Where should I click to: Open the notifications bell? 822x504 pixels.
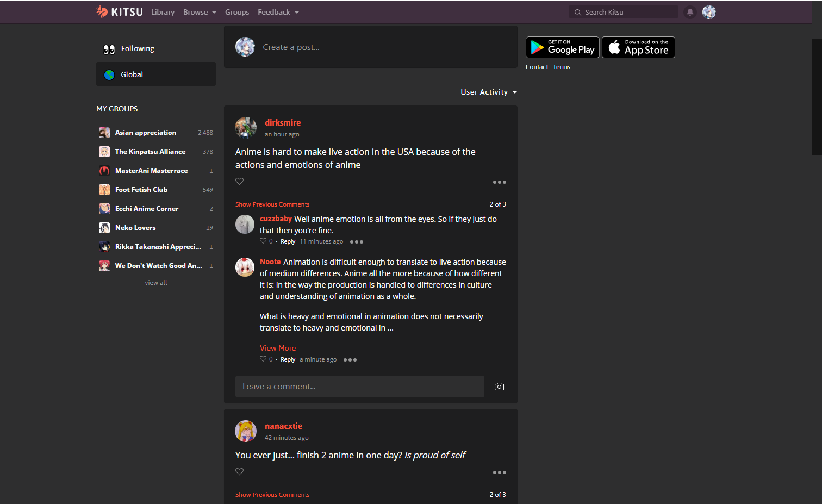coord(690,12)
